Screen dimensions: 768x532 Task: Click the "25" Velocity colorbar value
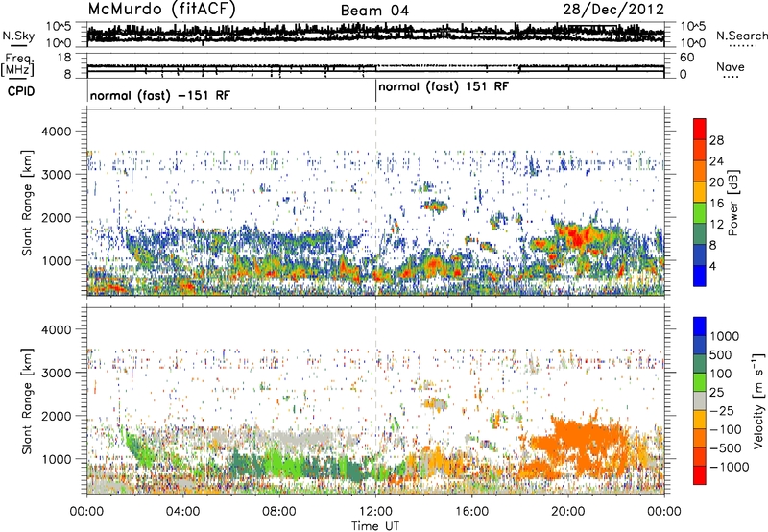(x=717, y=393)
